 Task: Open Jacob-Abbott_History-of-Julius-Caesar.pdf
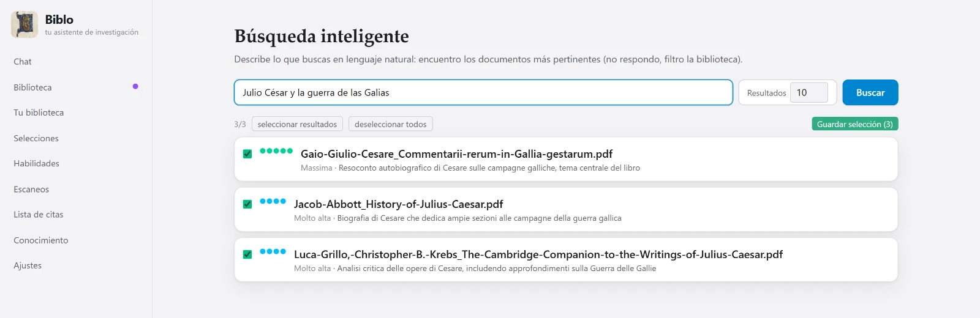point(398,204)
